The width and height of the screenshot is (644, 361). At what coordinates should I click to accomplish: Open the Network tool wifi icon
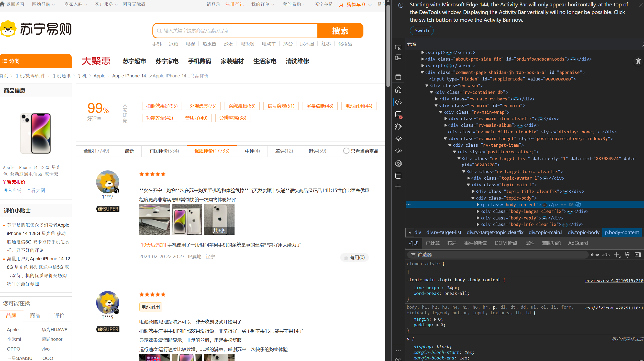398,139
